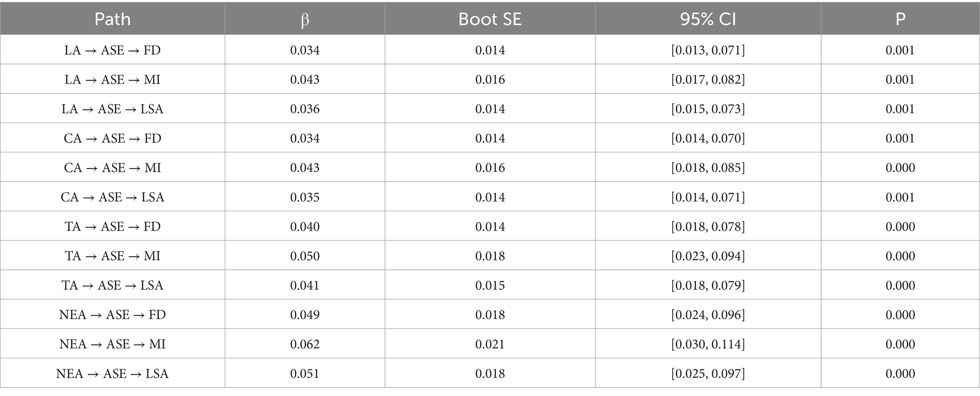Click the 95% CI column header
This screenshot has height=396, width=980.
[708, 19]
